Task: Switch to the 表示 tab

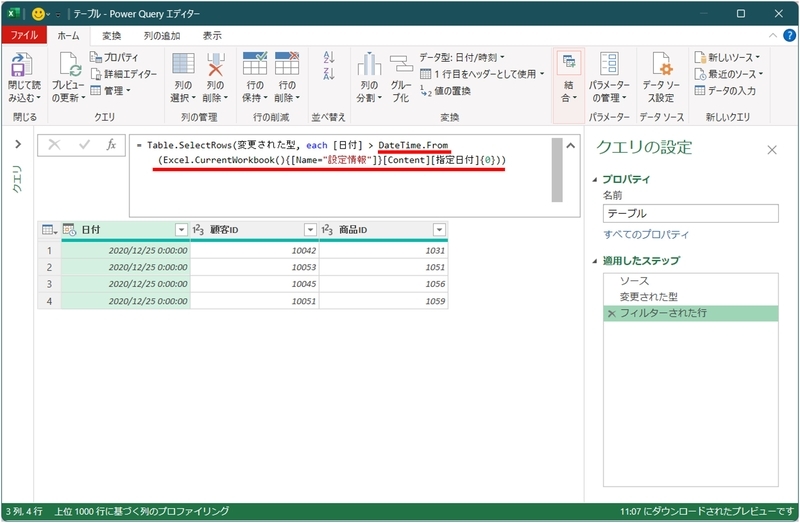Action: click(x=212, y=35)
